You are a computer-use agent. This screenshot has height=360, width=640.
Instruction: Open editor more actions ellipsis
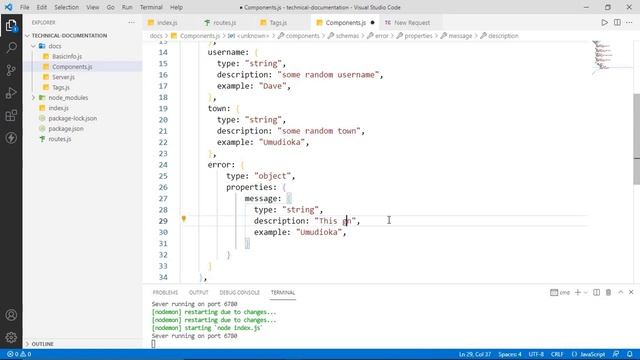pos(629,22)
